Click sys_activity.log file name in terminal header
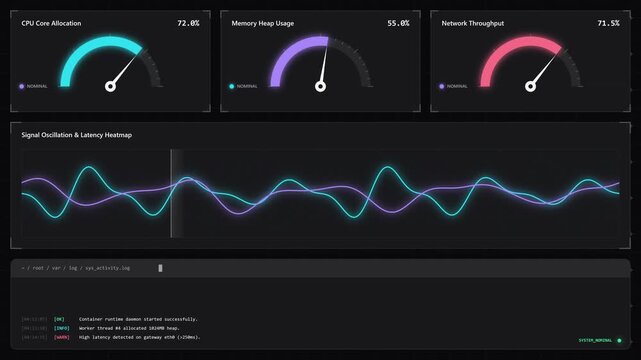 pos(108,268)
